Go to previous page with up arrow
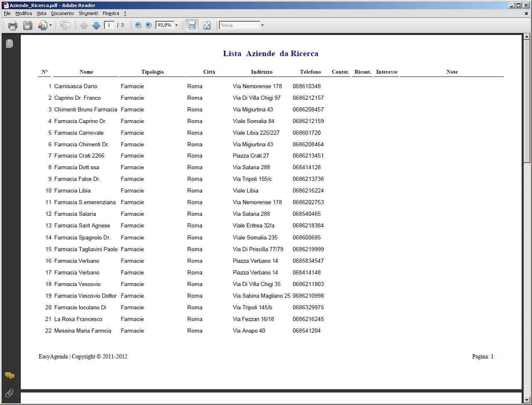 point(84,25)
